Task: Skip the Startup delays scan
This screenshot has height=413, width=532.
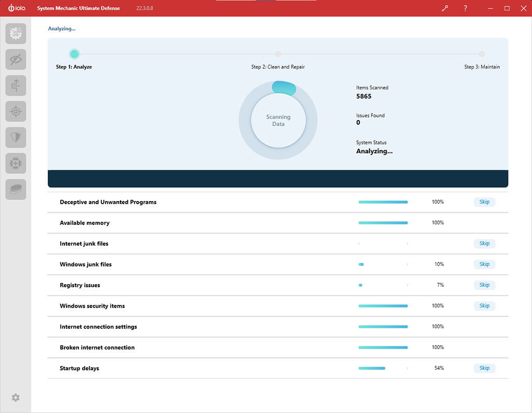Action: pyautogui.click(x=484, y=368)
